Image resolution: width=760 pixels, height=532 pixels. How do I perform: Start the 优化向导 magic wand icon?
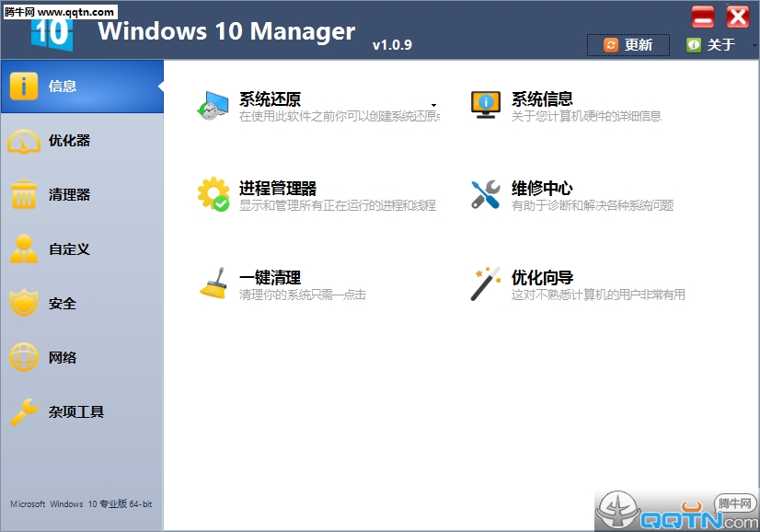[485, 283]
